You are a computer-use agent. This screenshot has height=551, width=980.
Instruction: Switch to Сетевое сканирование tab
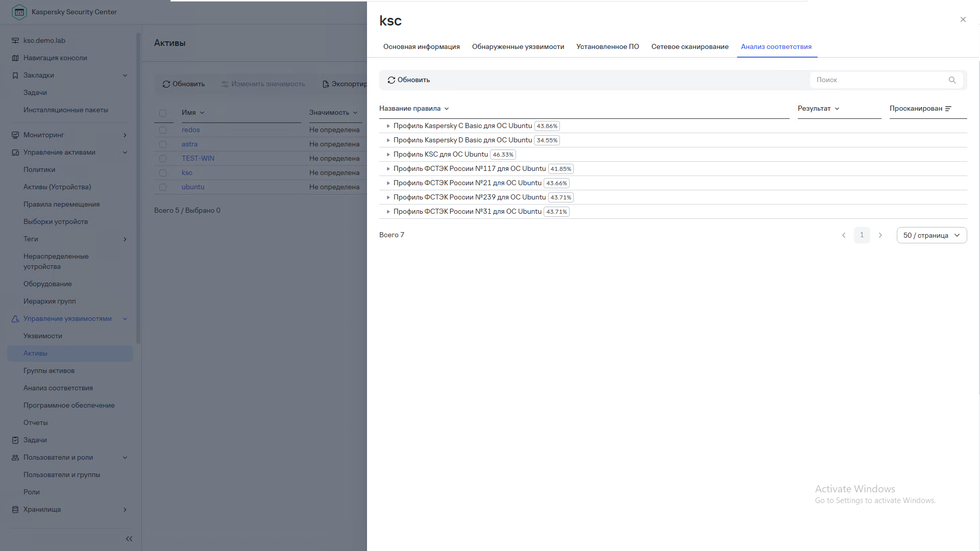[x=690, y=47]
